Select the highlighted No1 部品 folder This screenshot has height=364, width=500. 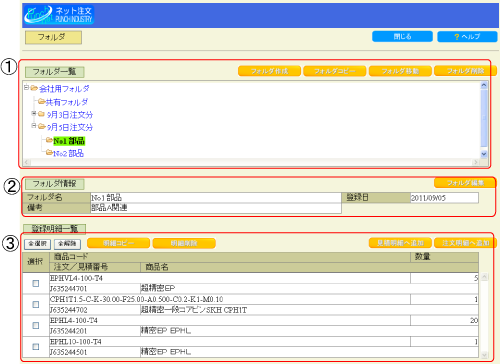[x=69, y=141]
